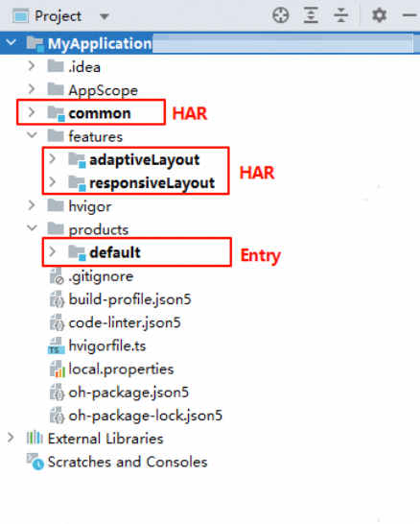Click the code-linter.json5 file icon
Image resolution: width=420 pixels, height=524 pixels.
pos(57,322)
